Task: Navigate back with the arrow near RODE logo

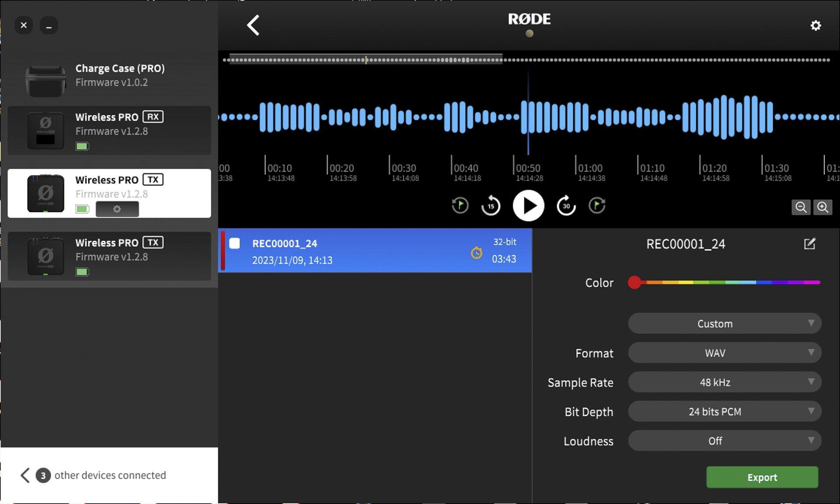Action: click(x=253, y=25)
